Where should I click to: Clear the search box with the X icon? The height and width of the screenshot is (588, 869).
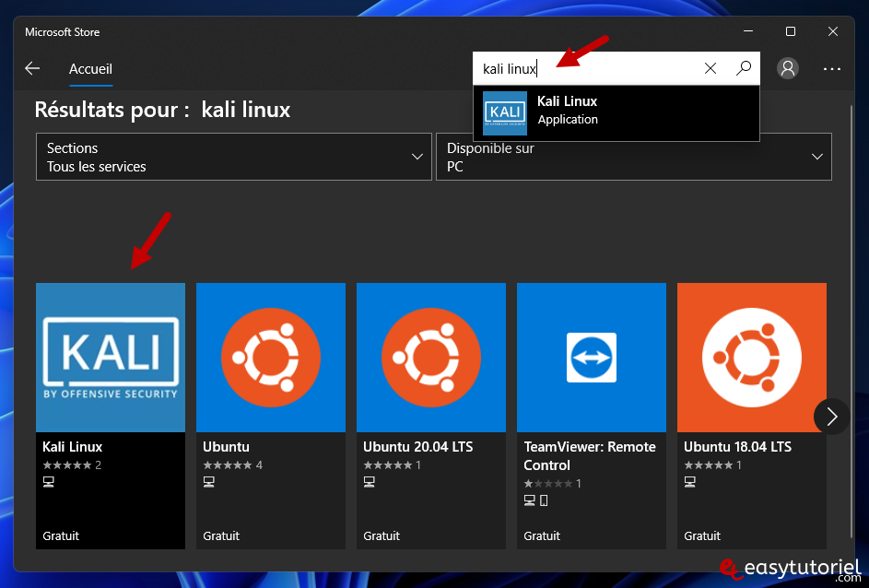pyautogui.click(x=710, y=68)
